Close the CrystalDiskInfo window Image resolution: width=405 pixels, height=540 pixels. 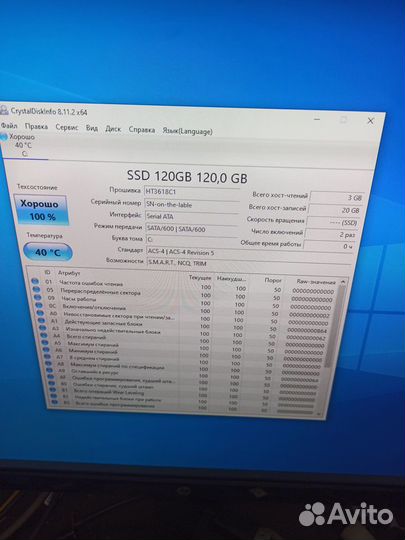tap(371, 121)
